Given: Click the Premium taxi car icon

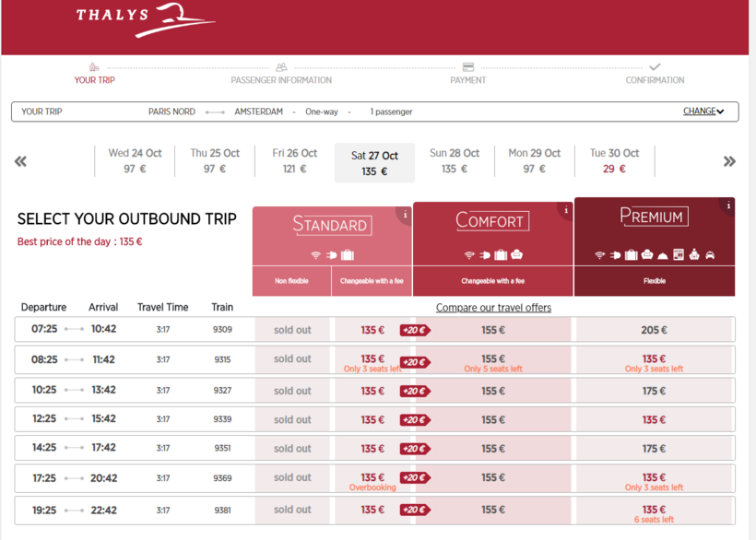Looking at the screenshot, I should pos(710,255).
